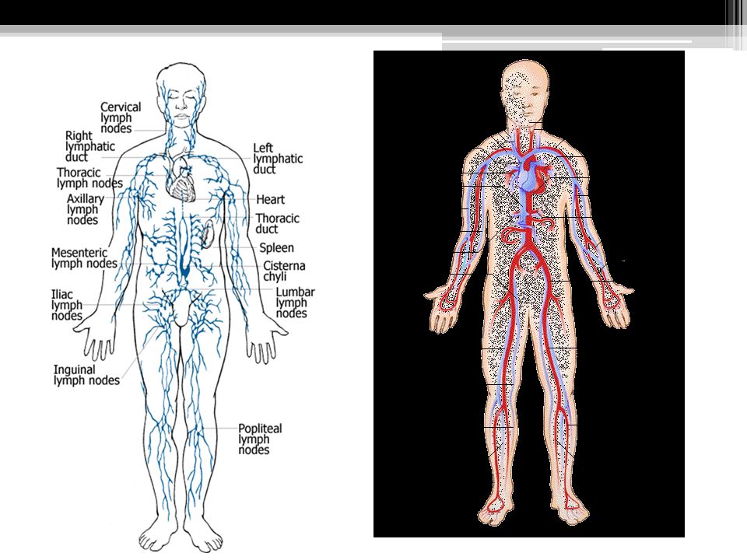
Task: Click the Left lymphatic duct label
Action: point(278,159)
